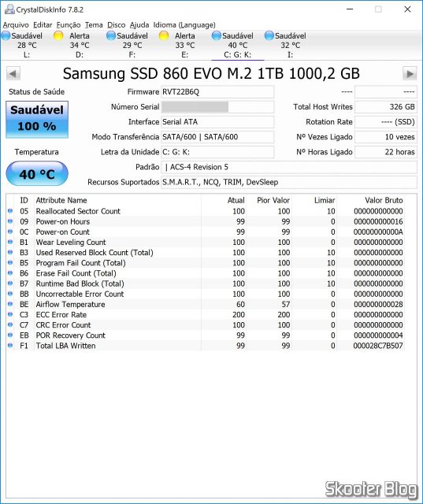
Task: Click raw value 000028C7B507
Action: tap(378, 346)
